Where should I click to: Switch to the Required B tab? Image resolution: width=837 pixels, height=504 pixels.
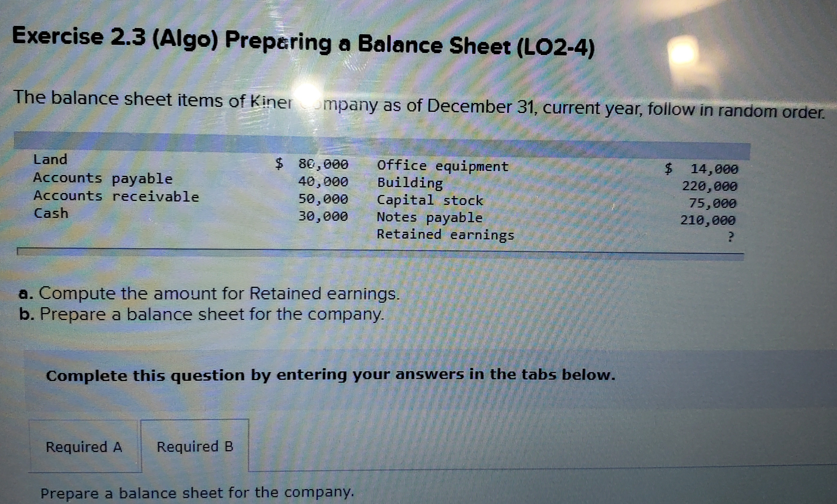[x=195, y=446]
